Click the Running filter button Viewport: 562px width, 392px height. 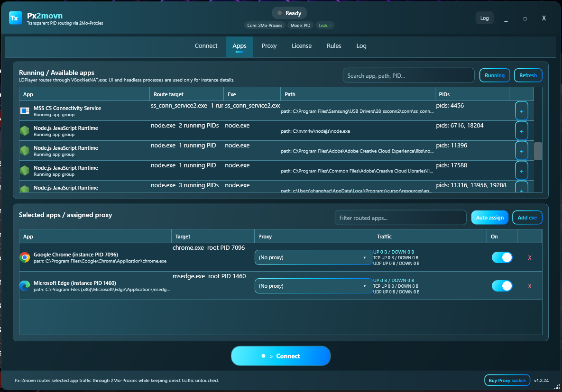tap(494, 75)
